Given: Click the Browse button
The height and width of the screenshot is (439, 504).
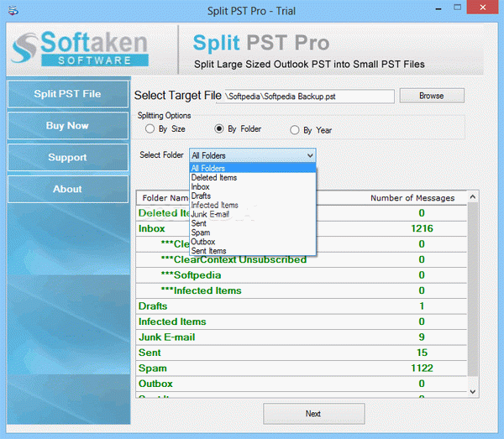Looking at the screenshot, I should (432, 96).
